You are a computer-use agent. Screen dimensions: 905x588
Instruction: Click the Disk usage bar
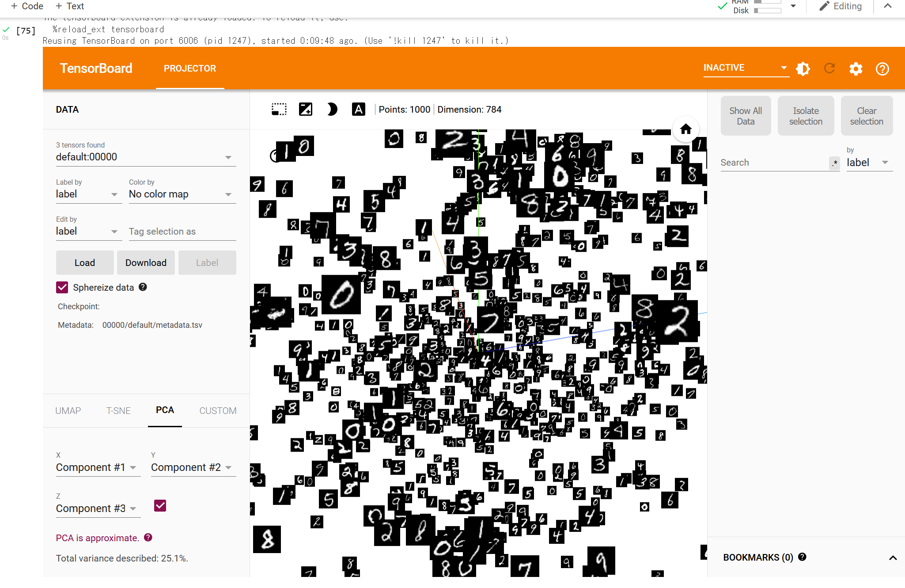pyautogui.click(x=768, y=11)
